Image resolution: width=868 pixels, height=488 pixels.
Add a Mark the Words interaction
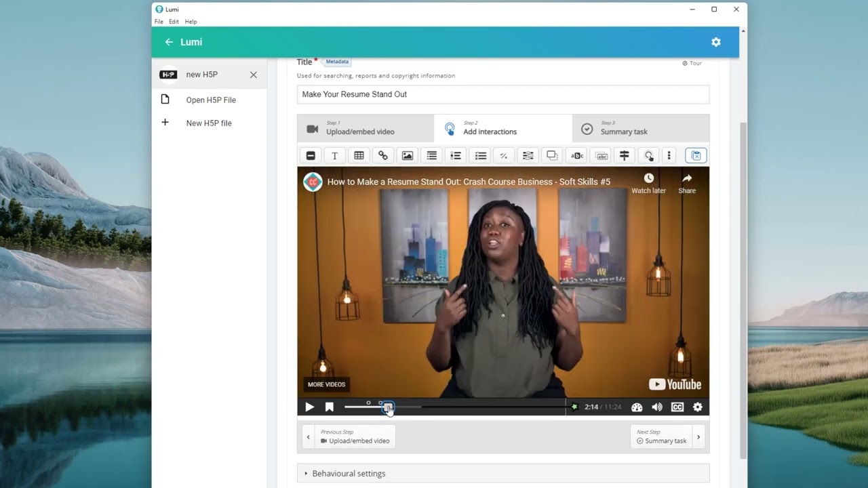[576, 156]
